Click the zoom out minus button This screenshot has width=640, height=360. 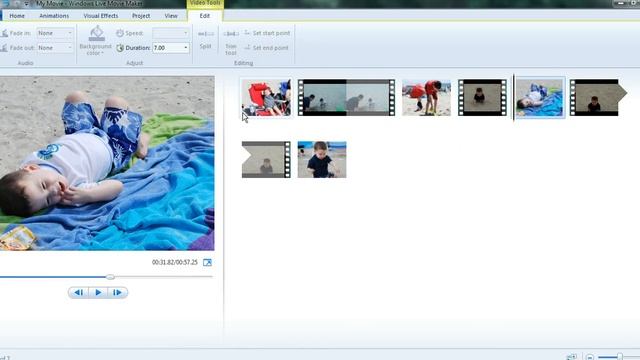[590, 357]
